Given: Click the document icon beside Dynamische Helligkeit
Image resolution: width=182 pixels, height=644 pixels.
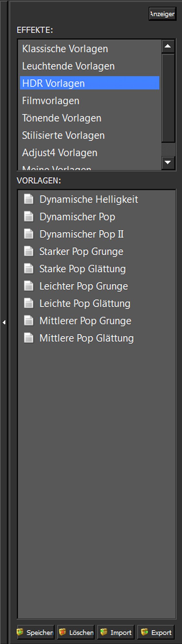Looking at the screenshot, I should click(29, 199).
